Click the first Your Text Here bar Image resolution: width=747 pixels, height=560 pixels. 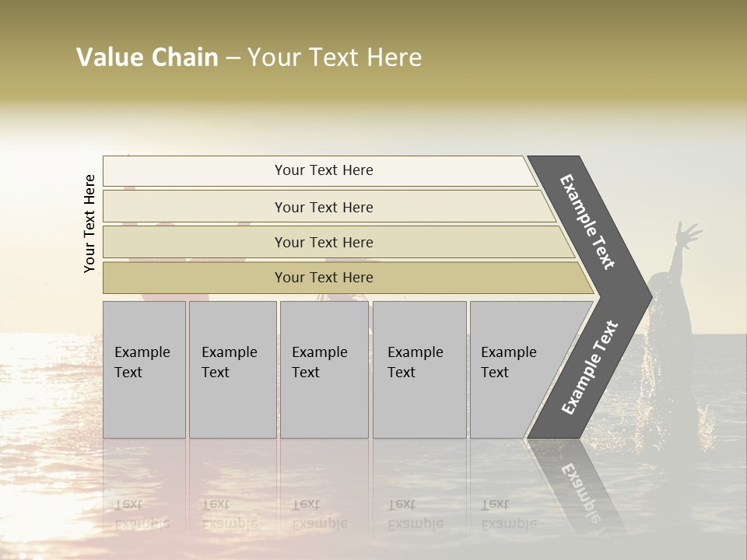pos(319,170)
